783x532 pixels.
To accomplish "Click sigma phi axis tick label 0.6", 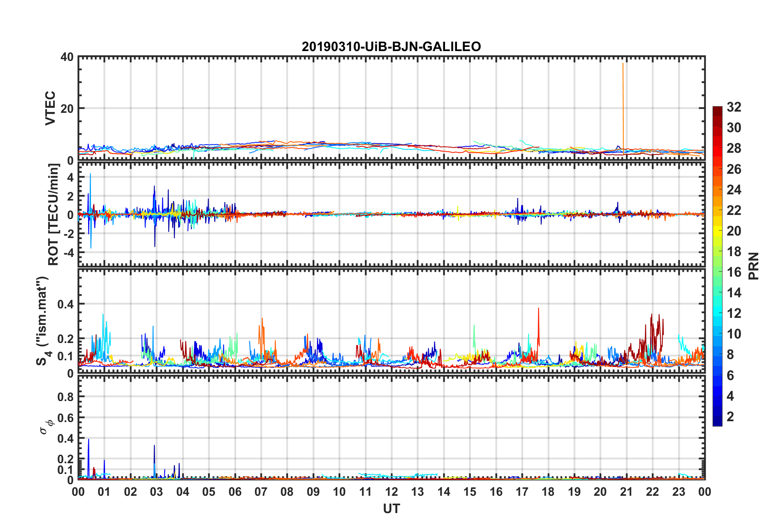I will pyautogui.click(x=65, y=418).
